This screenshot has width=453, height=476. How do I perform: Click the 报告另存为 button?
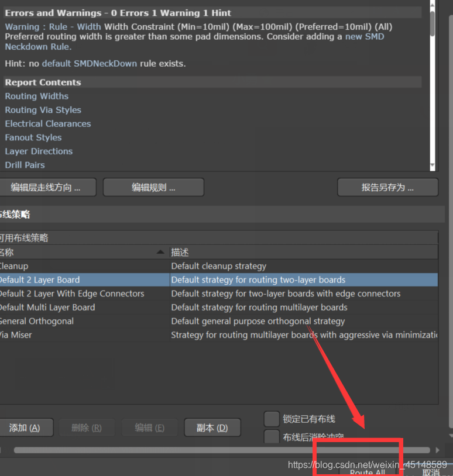point(387,188)
